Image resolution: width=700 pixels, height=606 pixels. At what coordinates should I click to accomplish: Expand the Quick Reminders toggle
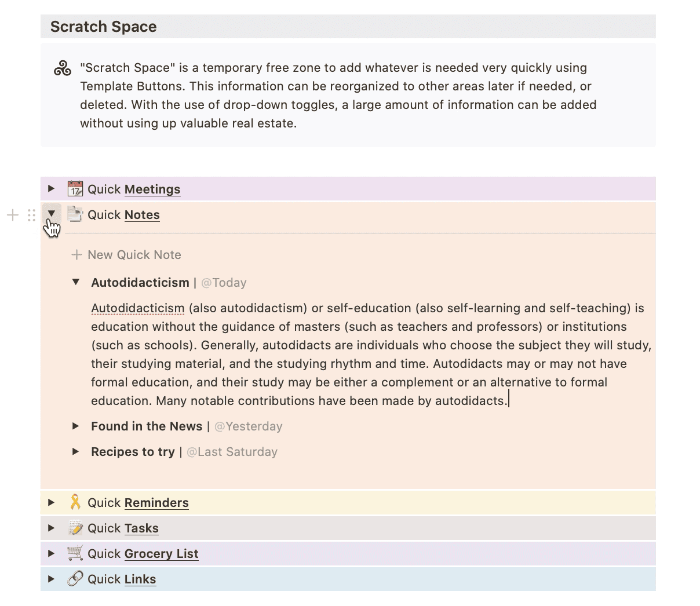(52, 502)
